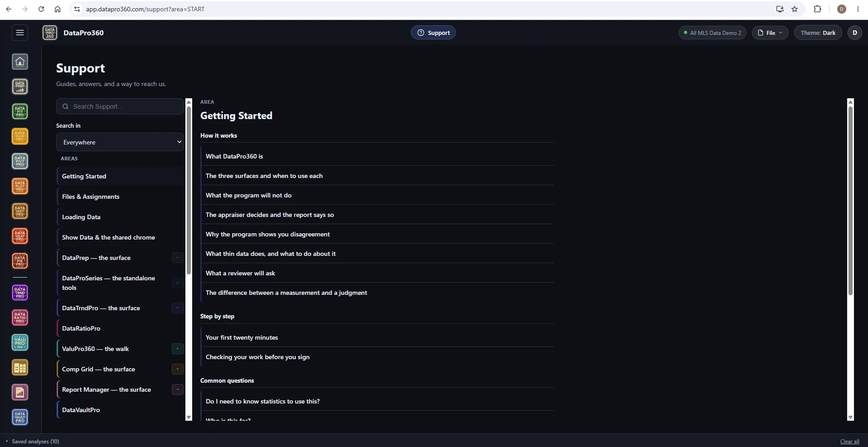This screenshot has height=447, width=868.
Task: Open What a reviewer will ask
Action: pos(377,273)
